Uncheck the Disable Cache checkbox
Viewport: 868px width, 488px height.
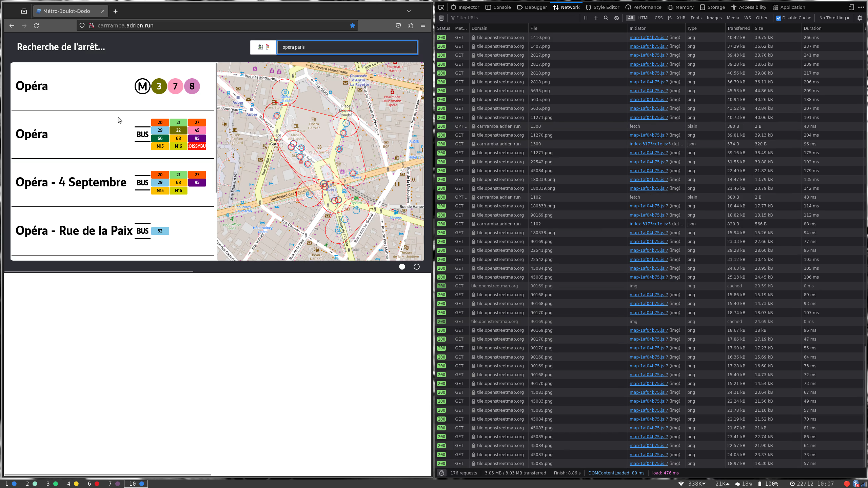tap(778, 18)
